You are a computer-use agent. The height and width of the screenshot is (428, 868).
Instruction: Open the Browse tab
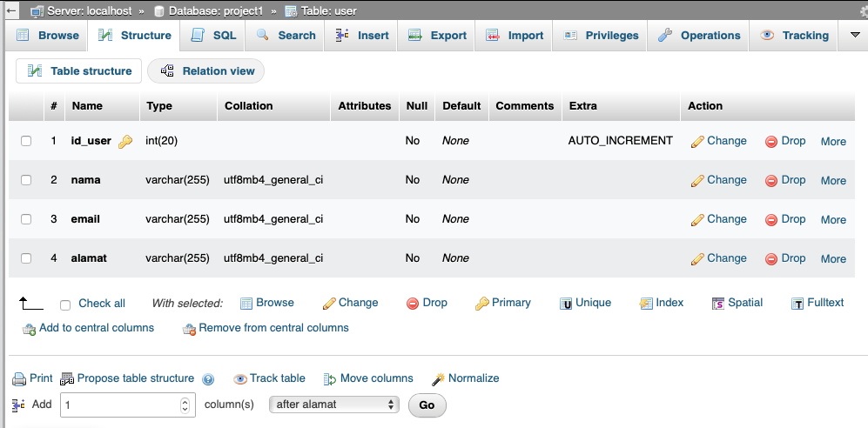pos(48,36)
